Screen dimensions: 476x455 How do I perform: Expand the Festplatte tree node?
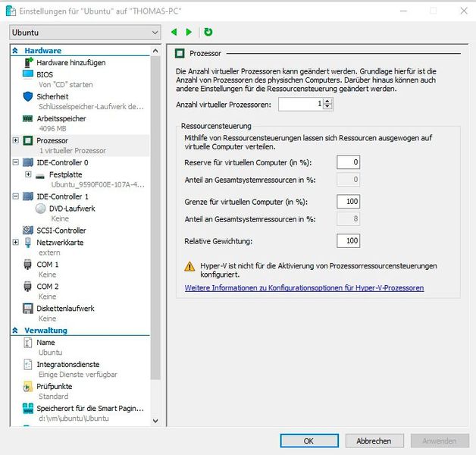pyautogui.click(x=28, y=174)
